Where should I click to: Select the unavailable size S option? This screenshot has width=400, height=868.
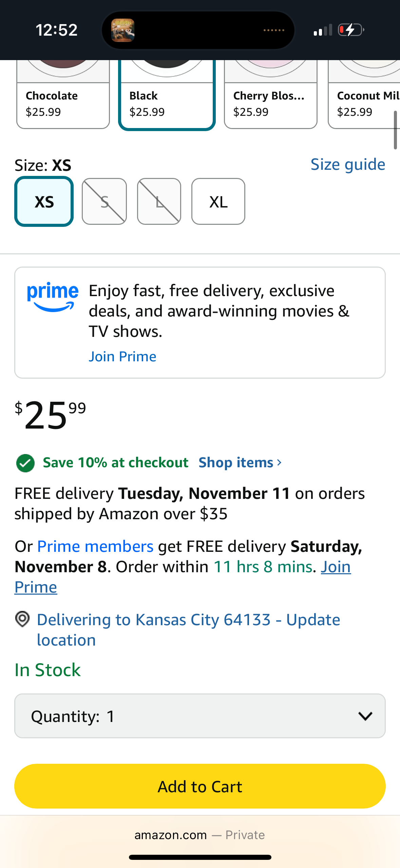point(104,202)
